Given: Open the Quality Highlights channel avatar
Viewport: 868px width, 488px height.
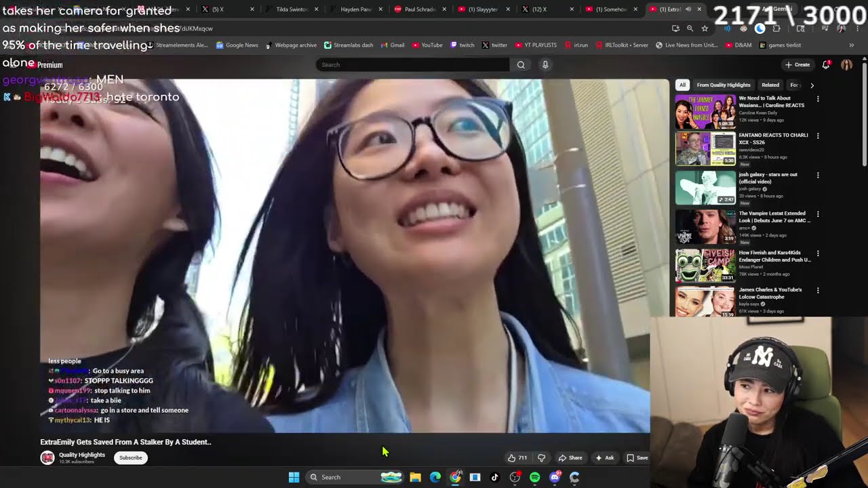Looking at the screenshot, I should (x=47, y=457).
